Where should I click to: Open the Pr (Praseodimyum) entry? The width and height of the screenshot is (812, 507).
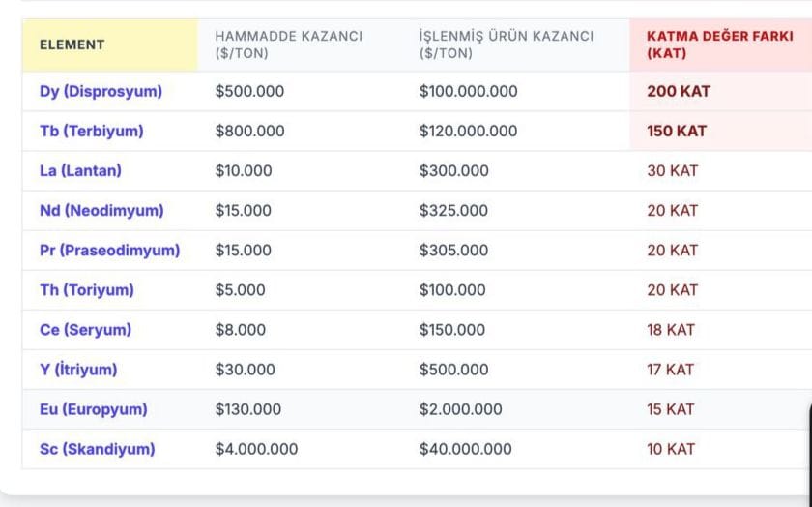(109, 251)
